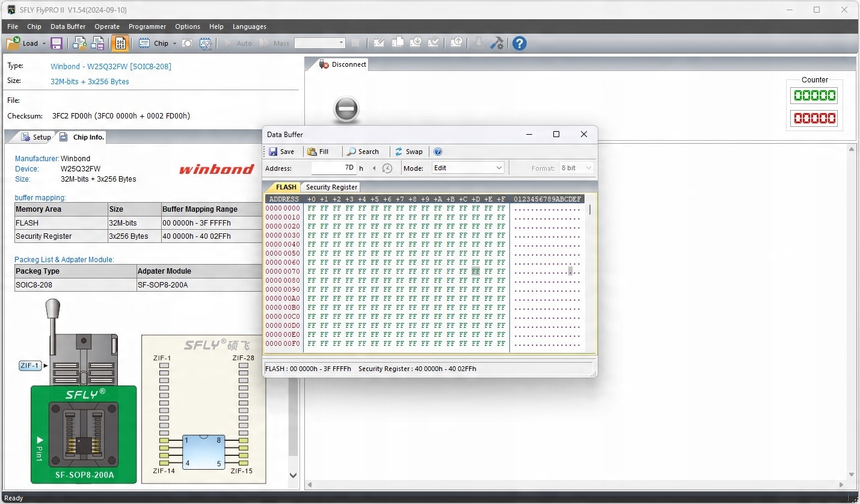Expand the Chip dropdown arrow
The image size is (860, 504).
[174, 43]
